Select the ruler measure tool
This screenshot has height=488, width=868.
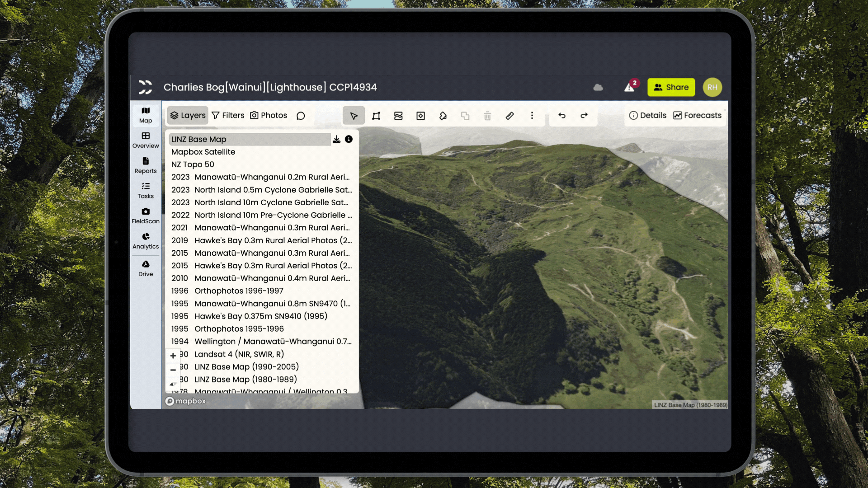pos(509,116)
